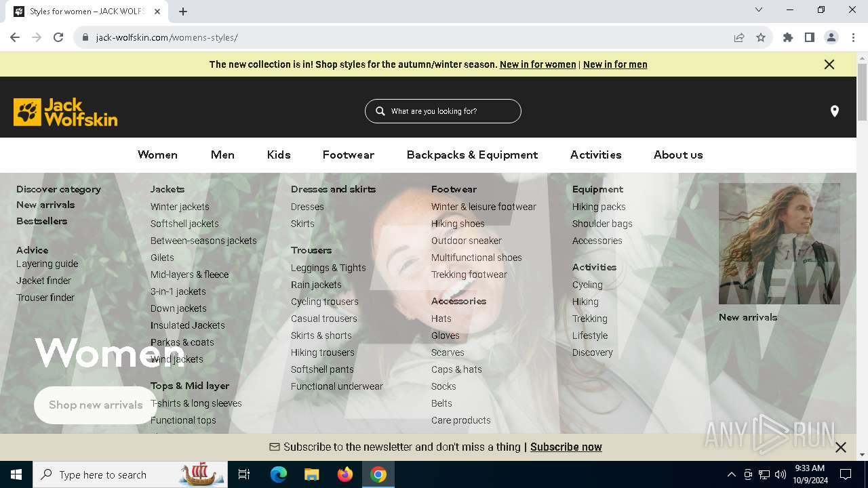Show hidden system tray icons
This screenshot has width=868, height=488.
731,474
